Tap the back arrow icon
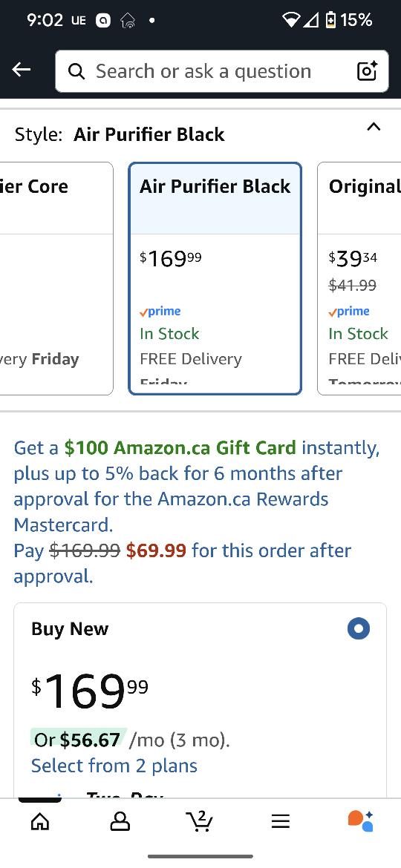Viewport: 401px width, 868px height. (22, 70)
